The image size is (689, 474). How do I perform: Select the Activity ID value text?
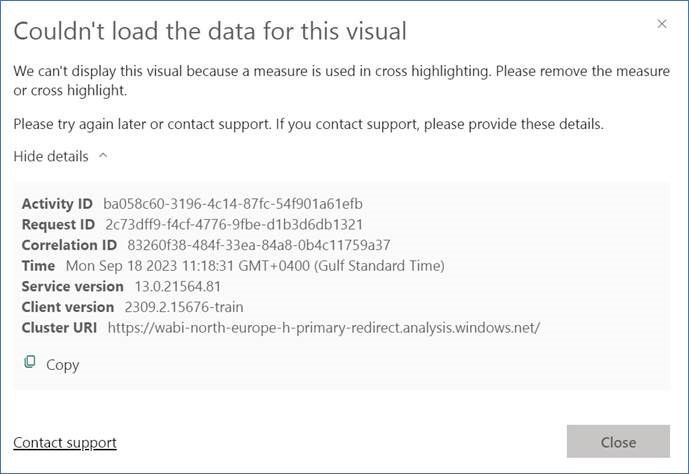point(233,204)
